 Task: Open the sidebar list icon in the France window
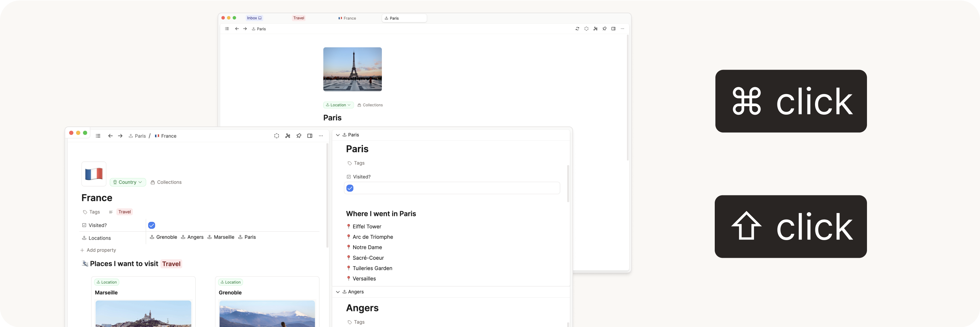98,136
